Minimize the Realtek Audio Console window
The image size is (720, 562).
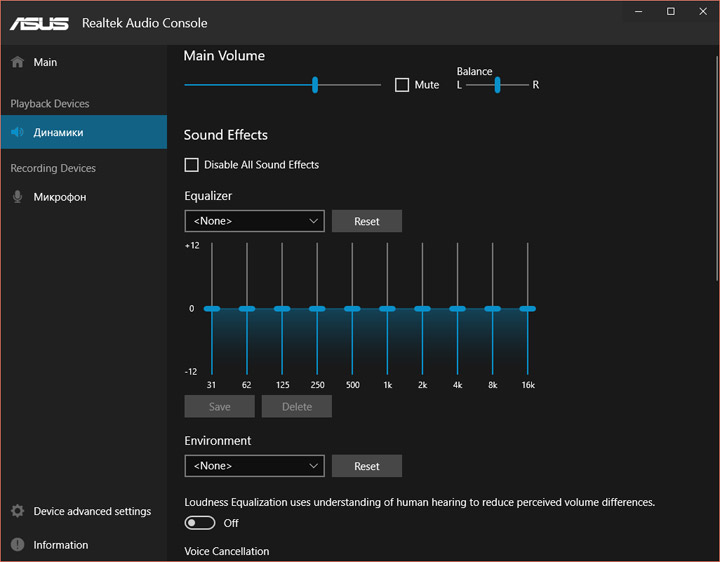(x=640, y=11)
